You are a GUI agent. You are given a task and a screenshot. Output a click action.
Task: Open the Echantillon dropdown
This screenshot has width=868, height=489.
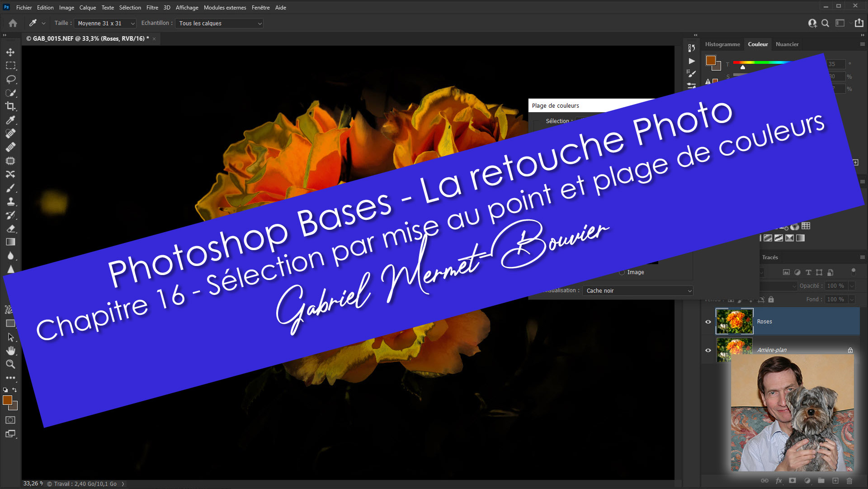219,23
